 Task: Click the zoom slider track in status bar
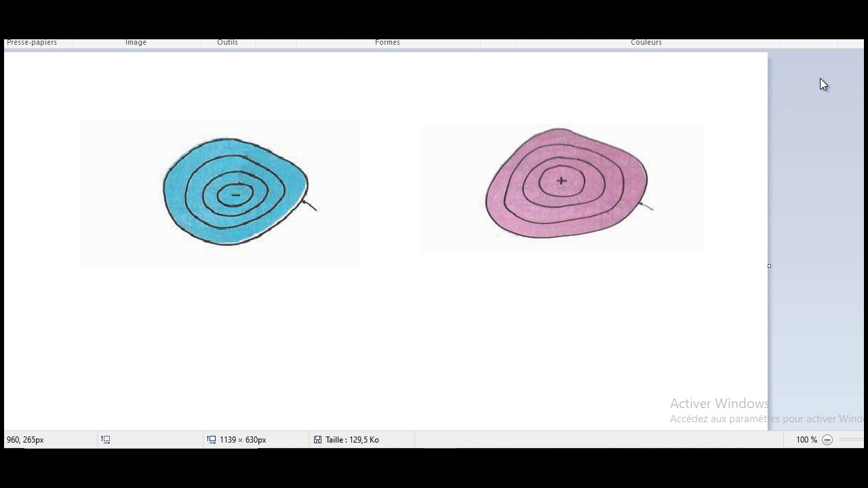click(x=852, y=440)
